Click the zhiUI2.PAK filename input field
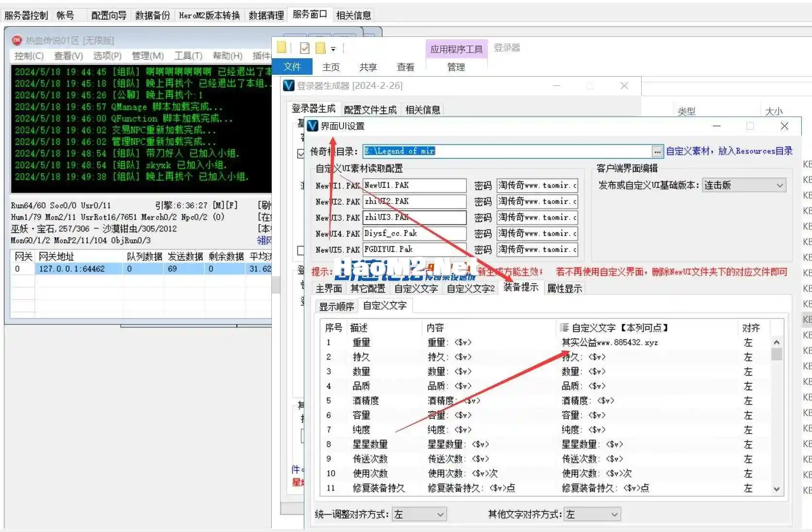The width and height of the screenshot is (812, 532). tap(414, 201)
